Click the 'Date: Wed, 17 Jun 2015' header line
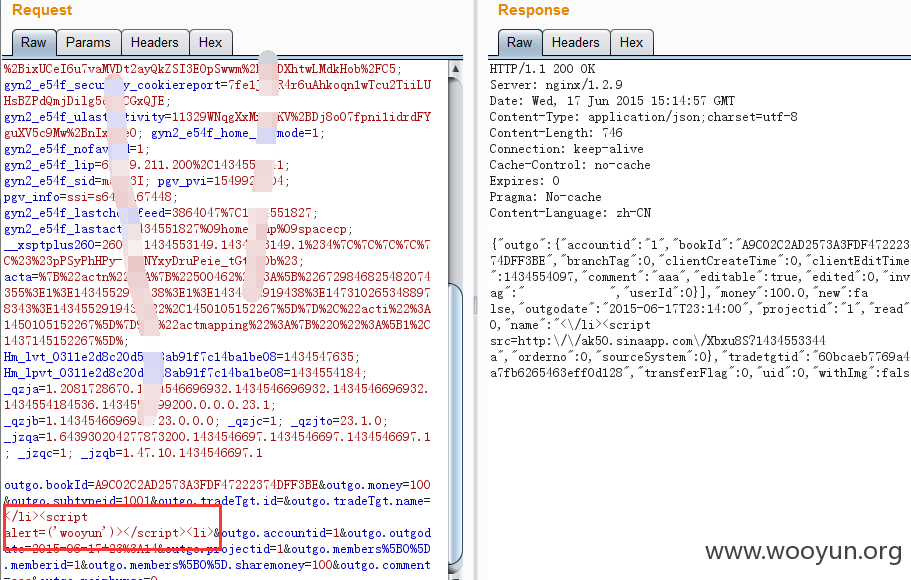911x580 pixels. click(612, 101)
